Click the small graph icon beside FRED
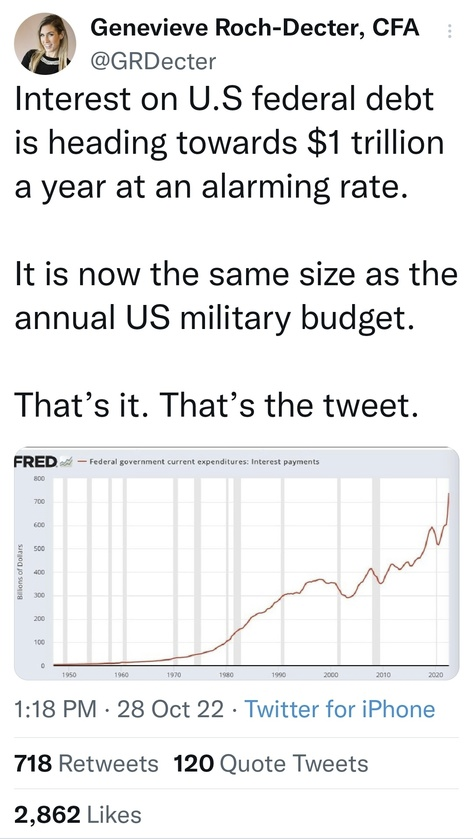473x839 pixels. coord(66,462)
